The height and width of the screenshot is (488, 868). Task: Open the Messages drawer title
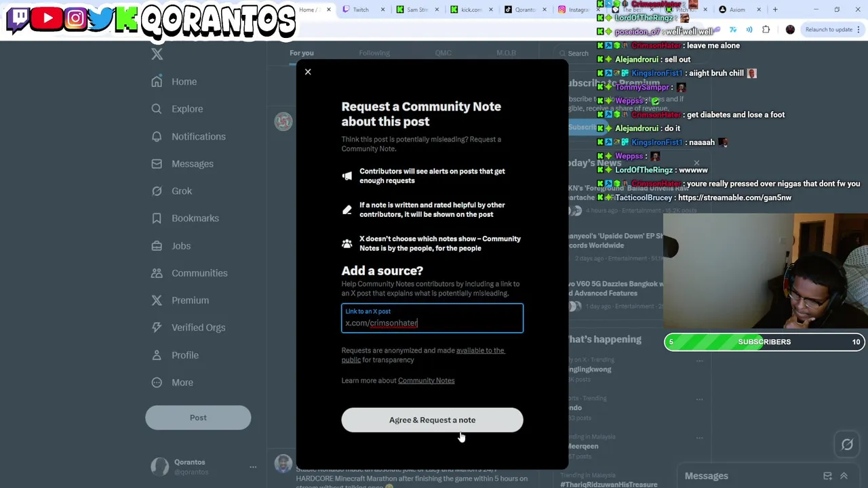click(706, 476)
